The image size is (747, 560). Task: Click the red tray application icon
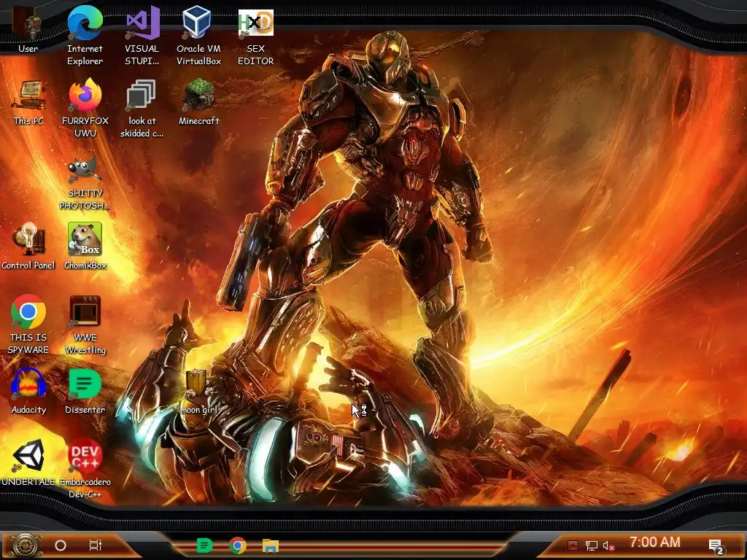click(x=573, y=545)
